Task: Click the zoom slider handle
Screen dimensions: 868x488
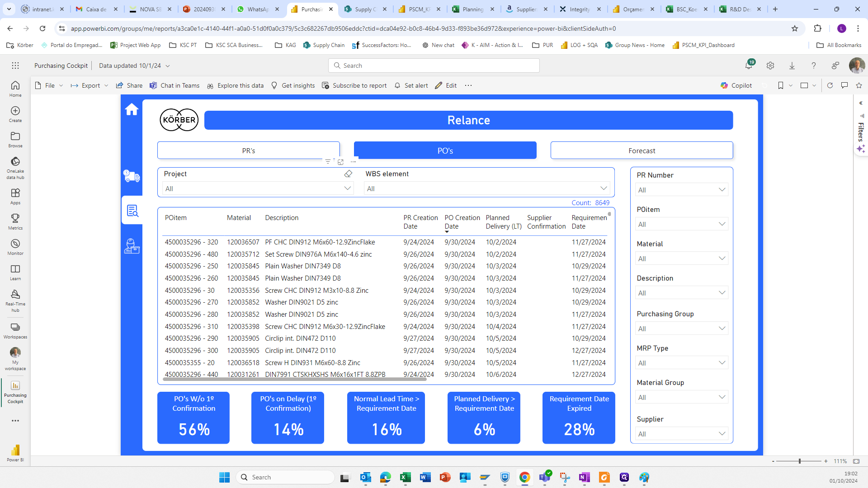Action: coord(800,461)
